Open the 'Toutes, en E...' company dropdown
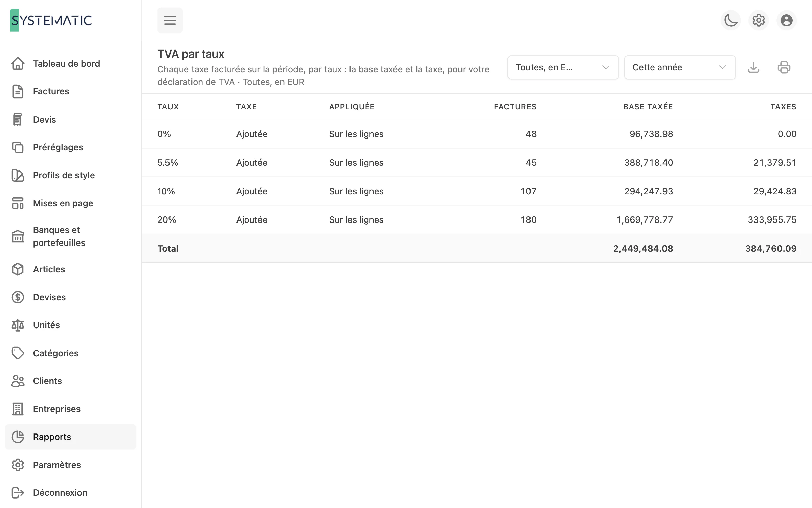812x508 pixels. 563,67
